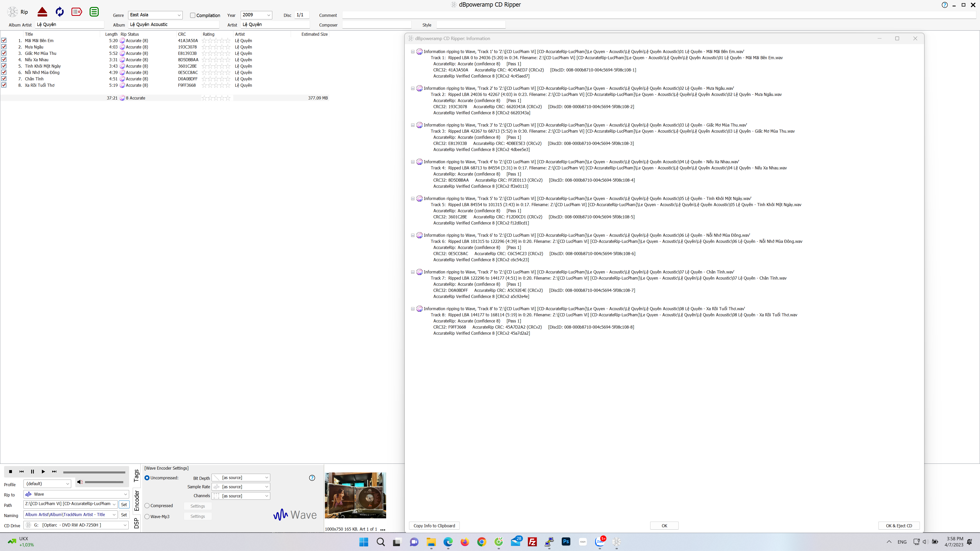Viewport: 980px width, 551px height.
Task: Open the Bit Depth dropdown
Action: [x=267, y=478]
